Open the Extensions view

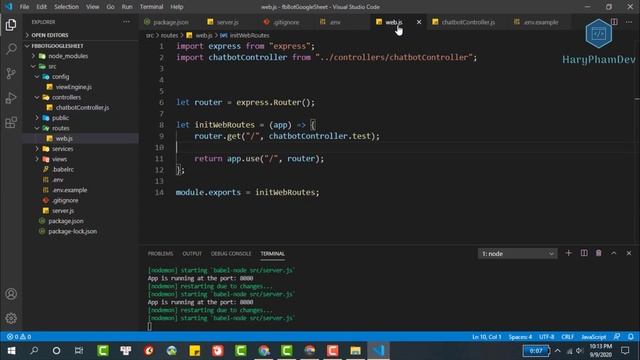coord(11,122)
